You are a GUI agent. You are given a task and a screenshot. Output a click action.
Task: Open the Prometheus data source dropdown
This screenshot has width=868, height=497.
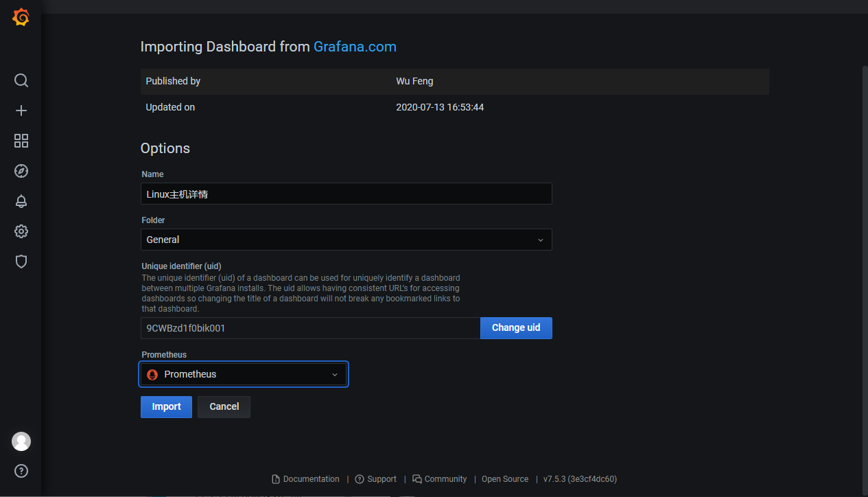click(x=244, y=374)
